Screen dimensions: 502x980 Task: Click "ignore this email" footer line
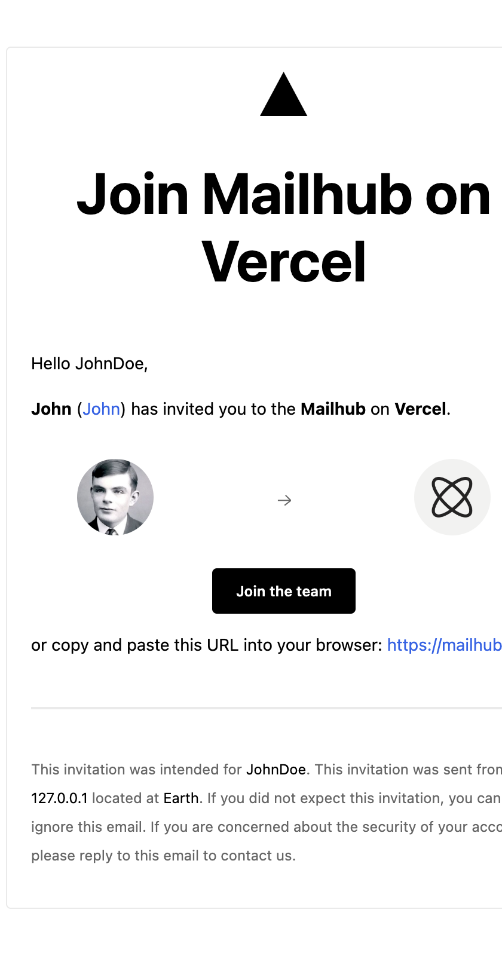88,826
